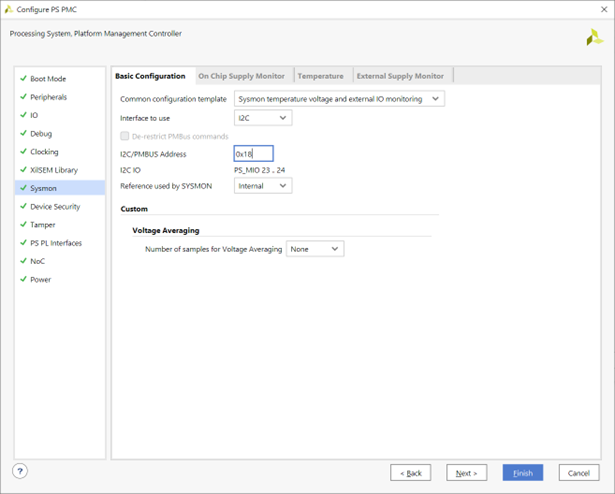The image size is (615, 494).
Task: Click the Finish button
Action: coord(523,473)
